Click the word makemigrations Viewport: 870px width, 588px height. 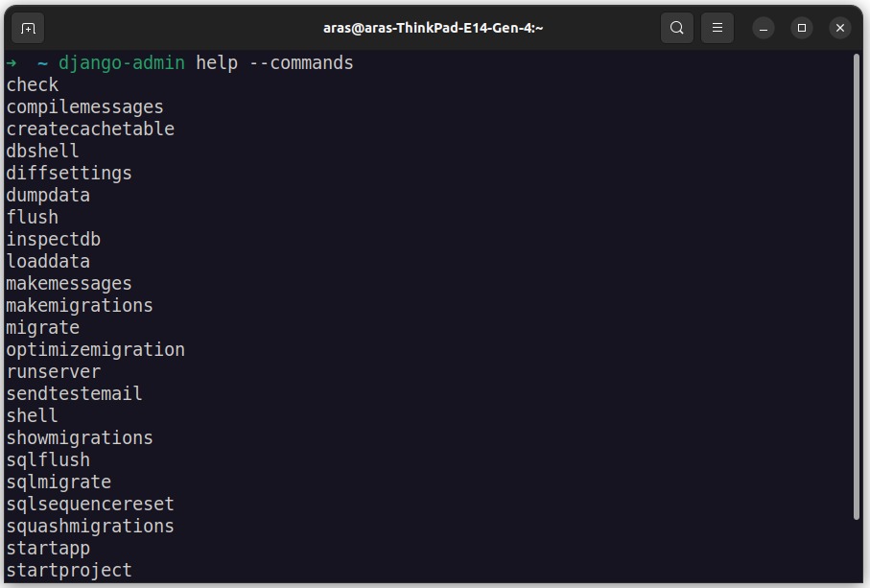click(80, 306)
